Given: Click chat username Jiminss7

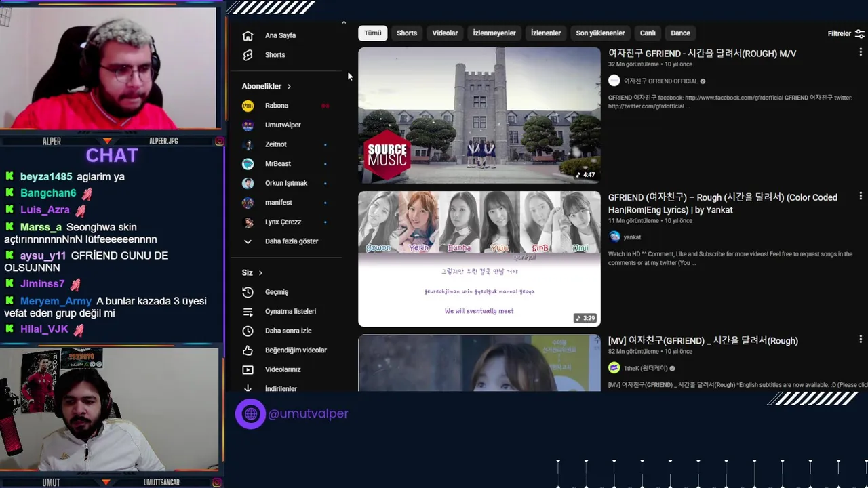Looking at the screenshot, I should [43, 285].
